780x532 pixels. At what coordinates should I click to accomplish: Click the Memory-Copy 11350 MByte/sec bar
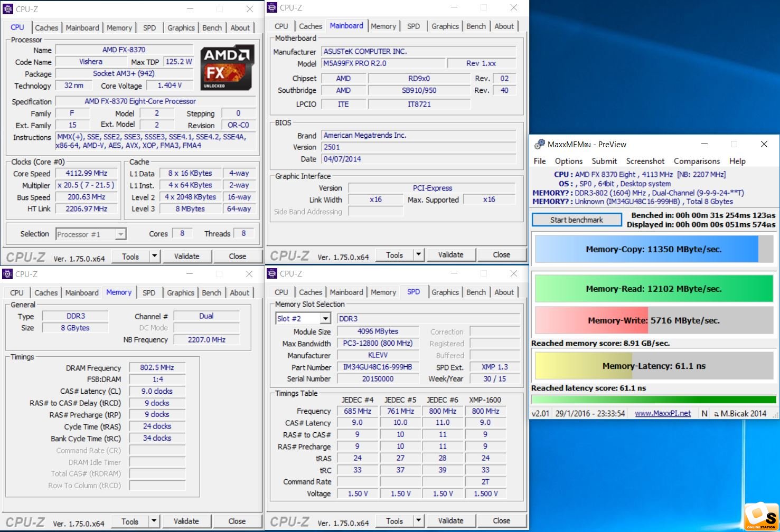click(x=654, y=249)
